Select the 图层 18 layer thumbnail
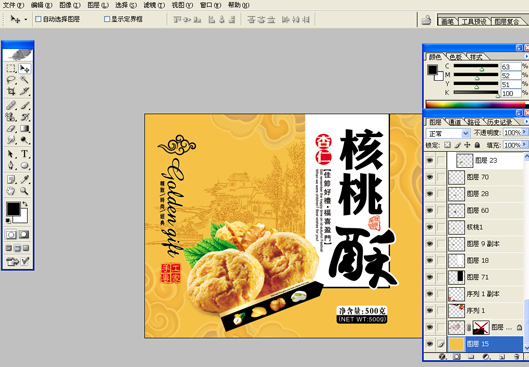Viewport: 529px width, 367px height. point(456,260)
